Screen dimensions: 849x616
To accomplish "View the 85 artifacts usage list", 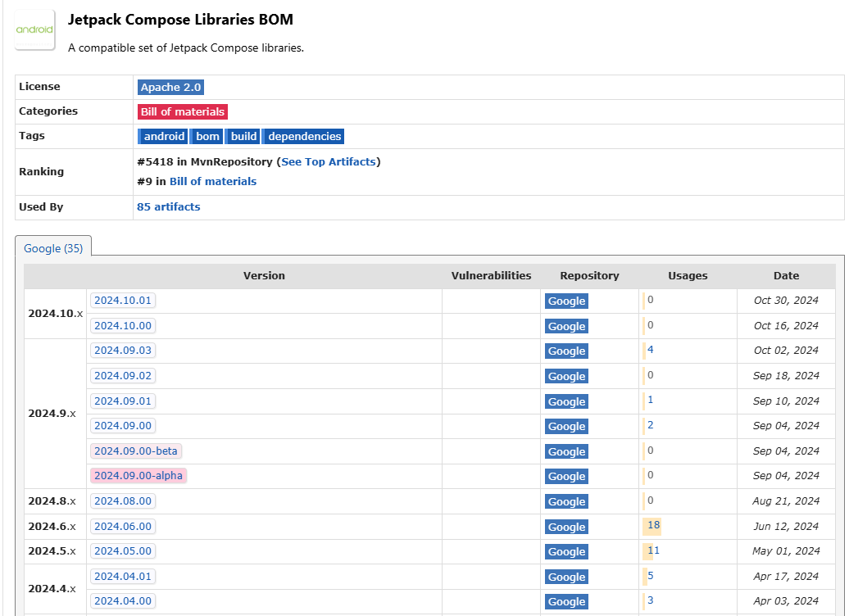I will point(168,206).
